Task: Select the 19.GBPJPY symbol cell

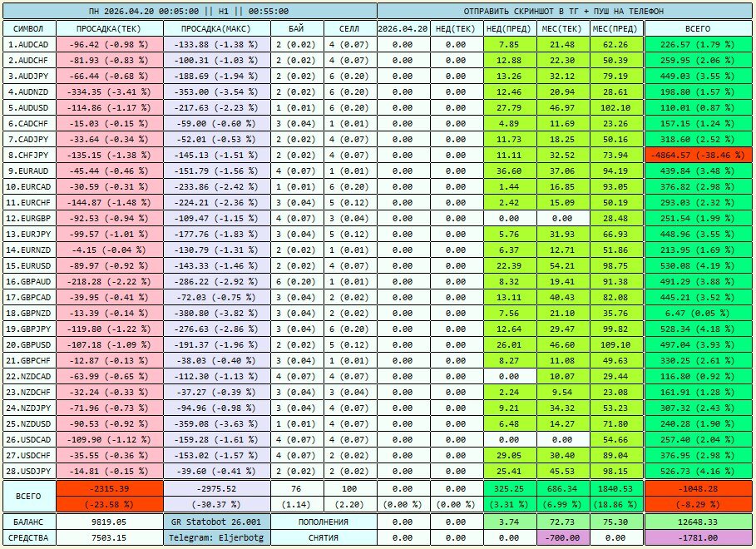Action: click(x=28, y=329)
